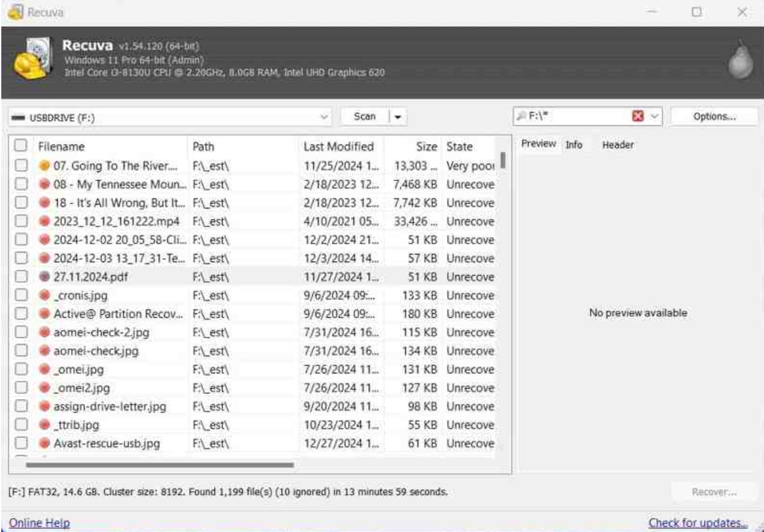Sort by Last Modified column header
764x532 pixels.
(x=339, y=146)
